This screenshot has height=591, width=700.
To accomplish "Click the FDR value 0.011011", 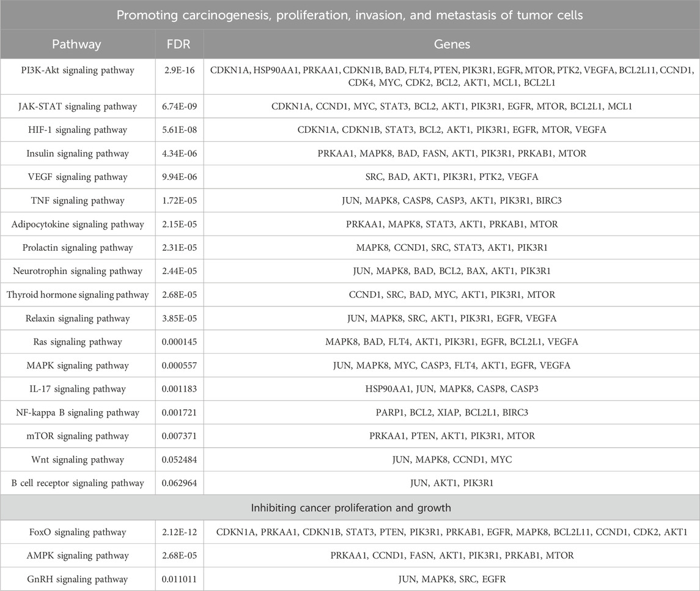I will point(180,579).
